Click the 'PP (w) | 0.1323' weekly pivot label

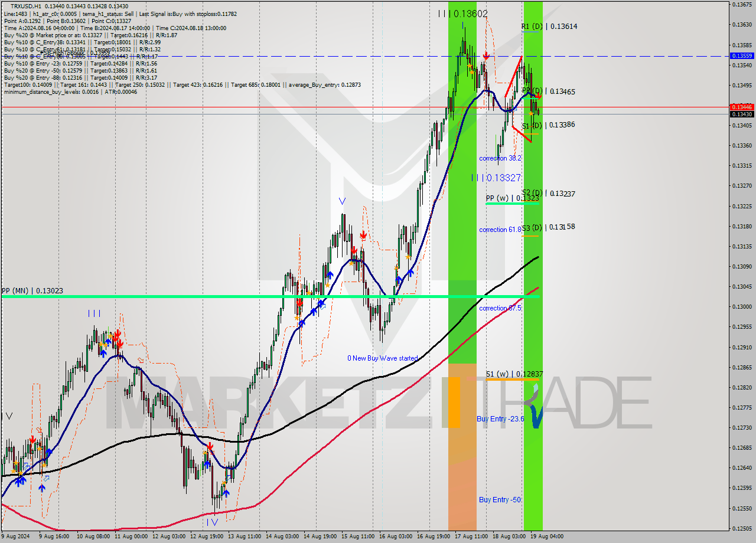pyautogui.click(x=512, y=198)
